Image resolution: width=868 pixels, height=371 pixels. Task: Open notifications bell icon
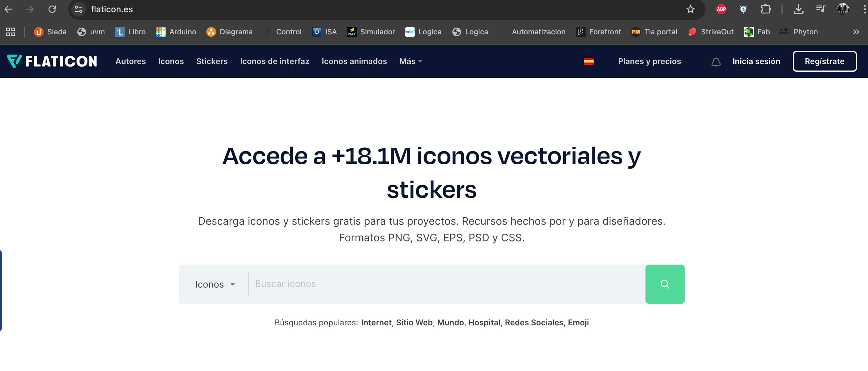pyautogui.click(x=716, y=62)
